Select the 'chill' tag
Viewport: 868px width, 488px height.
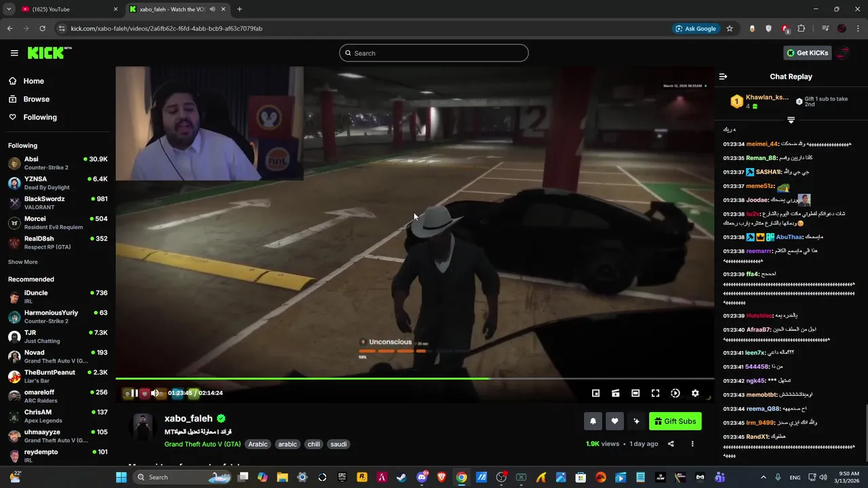pos(313,444)
